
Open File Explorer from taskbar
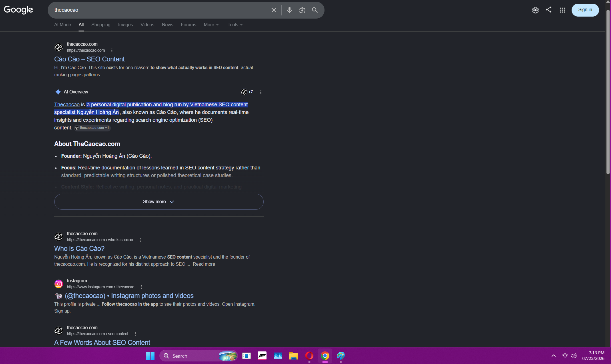(x=293, y=356)
